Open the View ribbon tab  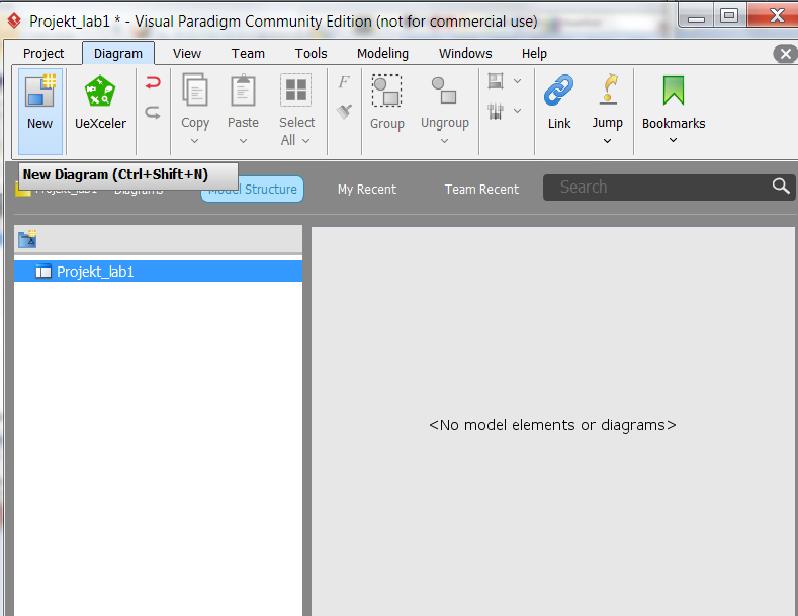coord(187,53)
